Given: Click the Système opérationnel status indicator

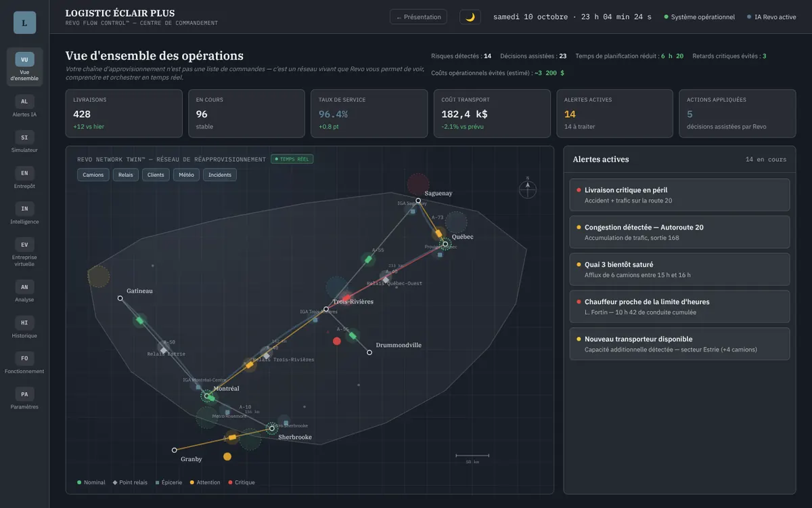Looking at the screenshot, I should pyautogui.click(x=699, y=17).
